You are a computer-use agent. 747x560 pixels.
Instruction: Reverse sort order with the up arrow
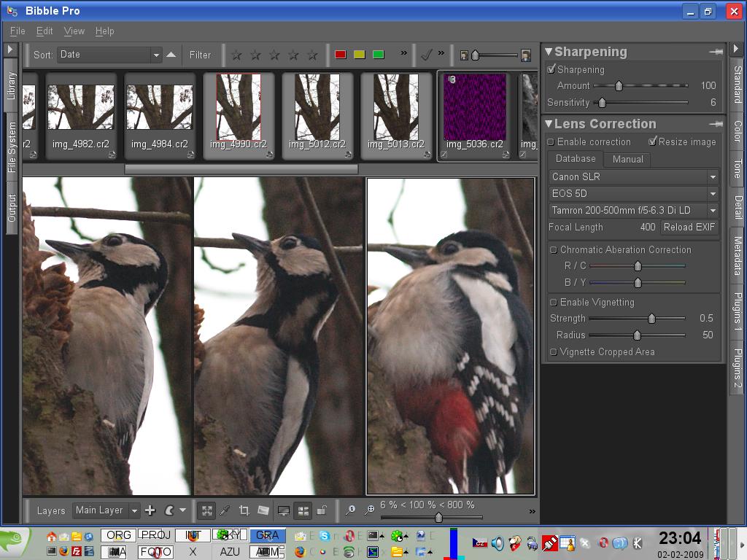171,55
